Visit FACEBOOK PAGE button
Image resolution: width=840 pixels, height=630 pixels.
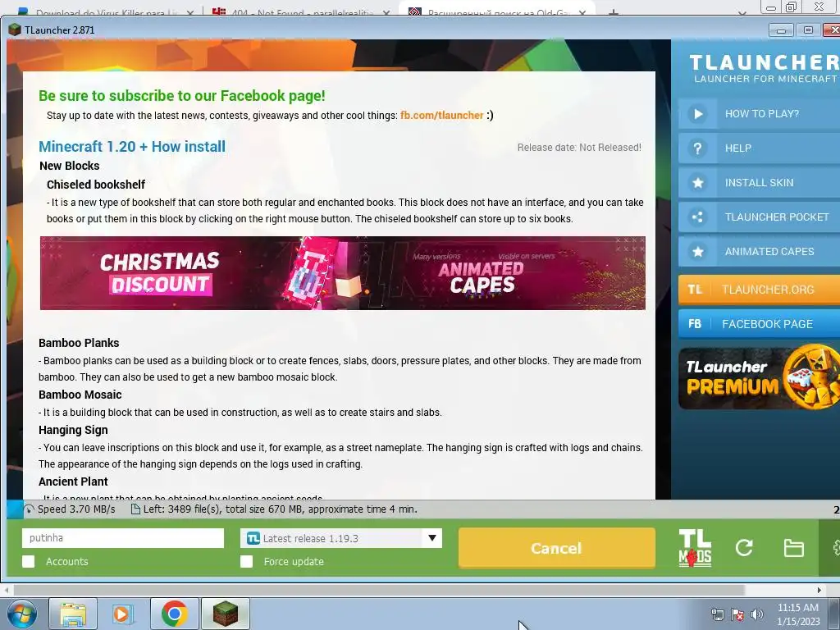click(x=759, y=323)
